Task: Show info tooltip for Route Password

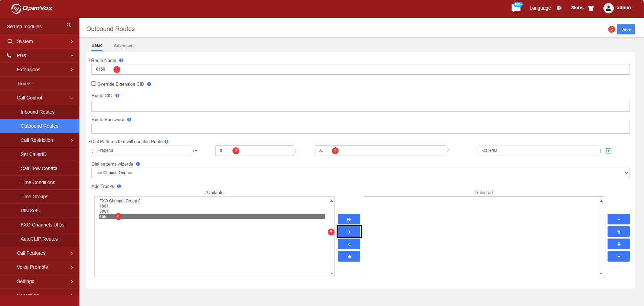Action: point(129,120)
